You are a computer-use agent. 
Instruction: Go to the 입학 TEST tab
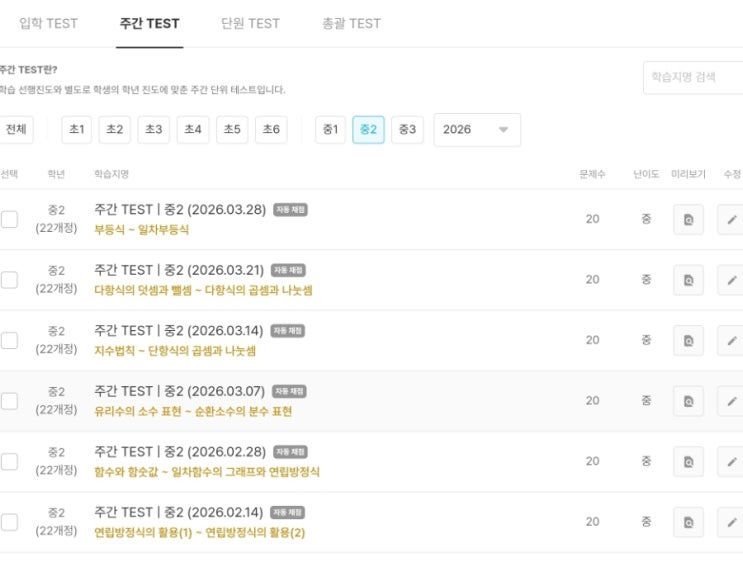pos(48,23)
